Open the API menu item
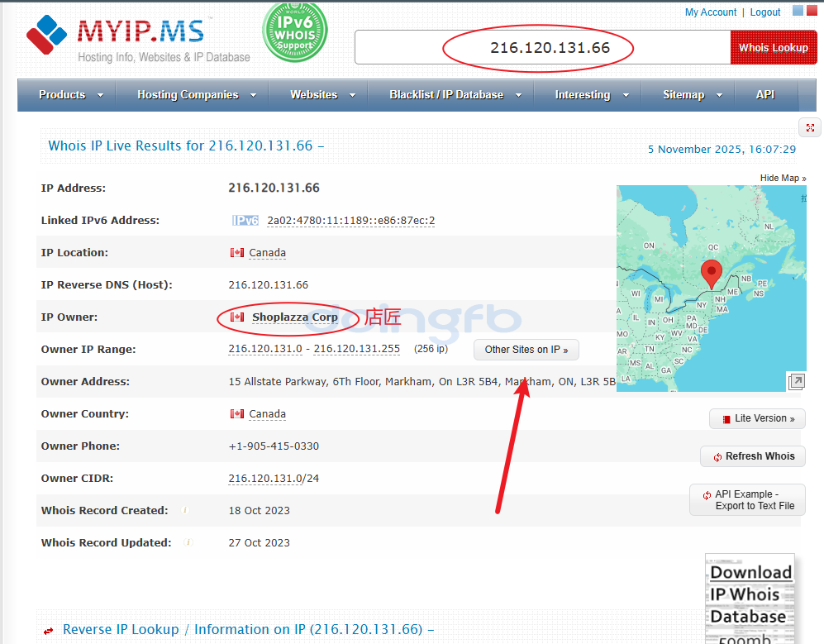This screenshot has width=824, height=644. coord(764,95)
